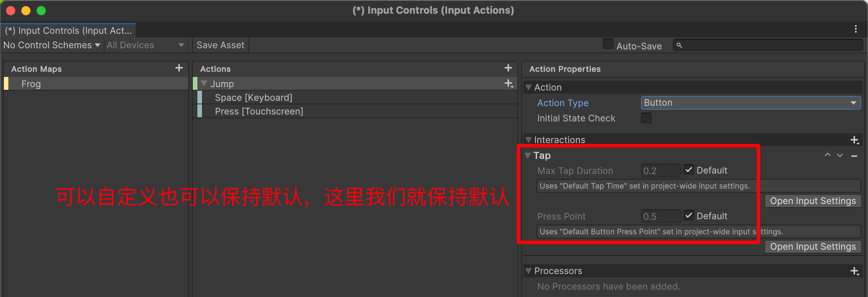Move Tap interaction down
This screenshot has height=297, width=868.
point(840,155)
